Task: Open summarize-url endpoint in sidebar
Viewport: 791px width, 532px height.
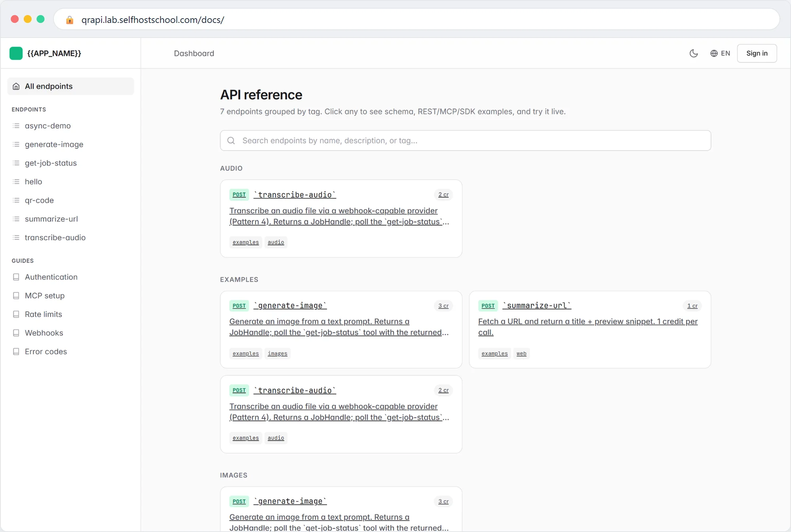Action: [51, 219]
